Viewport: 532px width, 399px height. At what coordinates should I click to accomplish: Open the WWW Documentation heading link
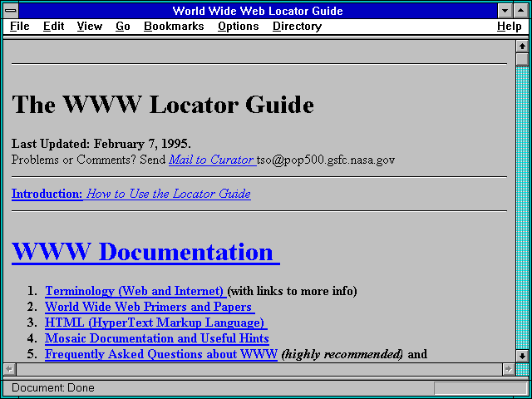click(145, 252)
